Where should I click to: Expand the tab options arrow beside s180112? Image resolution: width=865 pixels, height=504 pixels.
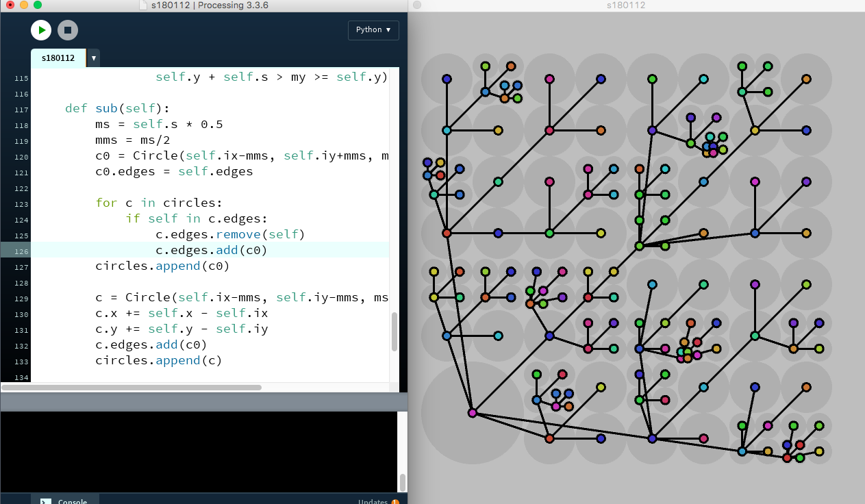[94, 58]
